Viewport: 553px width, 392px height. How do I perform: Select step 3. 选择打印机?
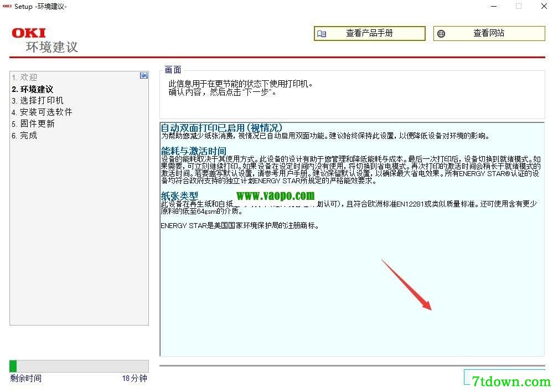38,101
